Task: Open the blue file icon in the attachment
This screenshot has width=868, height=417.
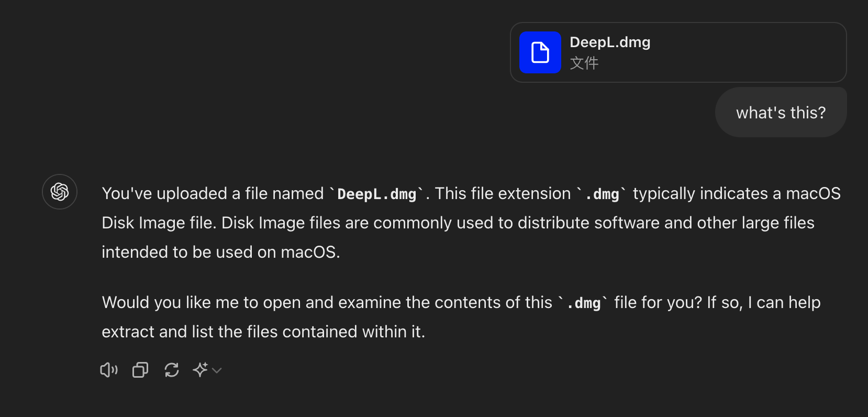Action: coord(540,52)
